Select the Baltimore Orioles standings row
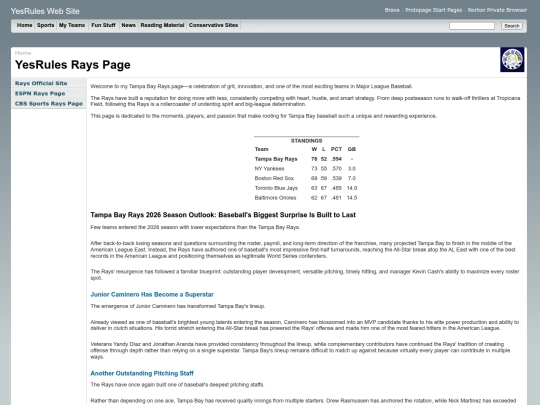 [306, 198]
